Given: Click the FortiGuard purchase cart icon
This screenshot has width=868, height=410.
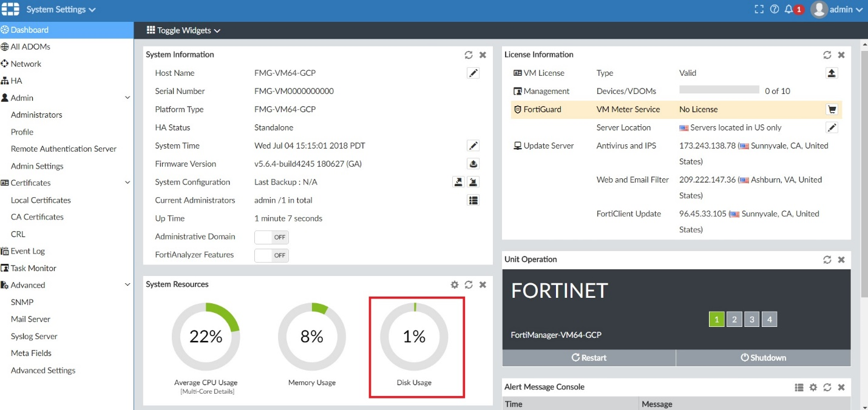Looking at the screenshot, I should click(x=832, y=110).
